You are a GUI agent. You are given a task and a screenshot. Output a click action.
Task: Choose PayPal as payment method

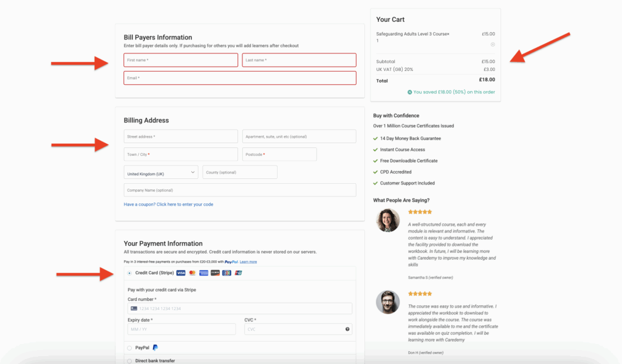click(x=129, y=348)
